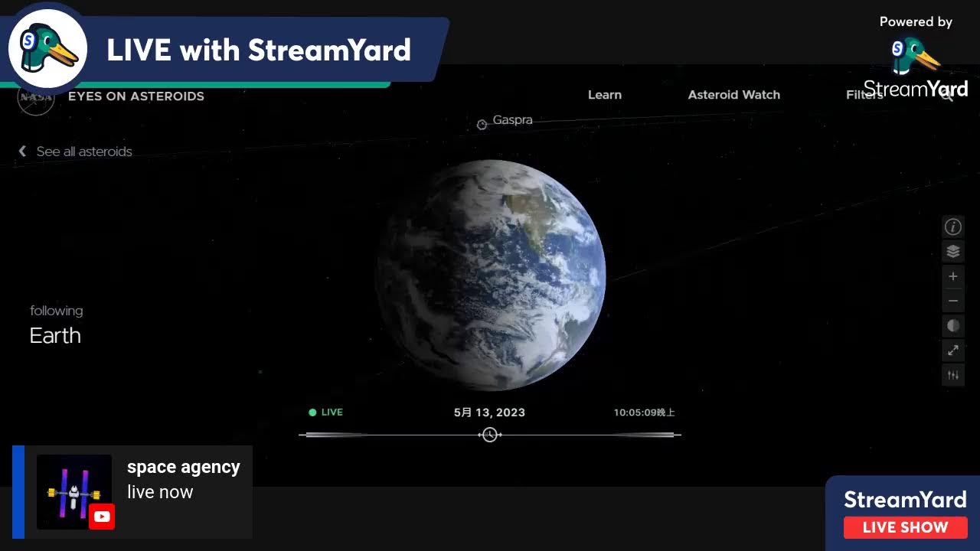Click the time 10:05:09 readout

644,412
